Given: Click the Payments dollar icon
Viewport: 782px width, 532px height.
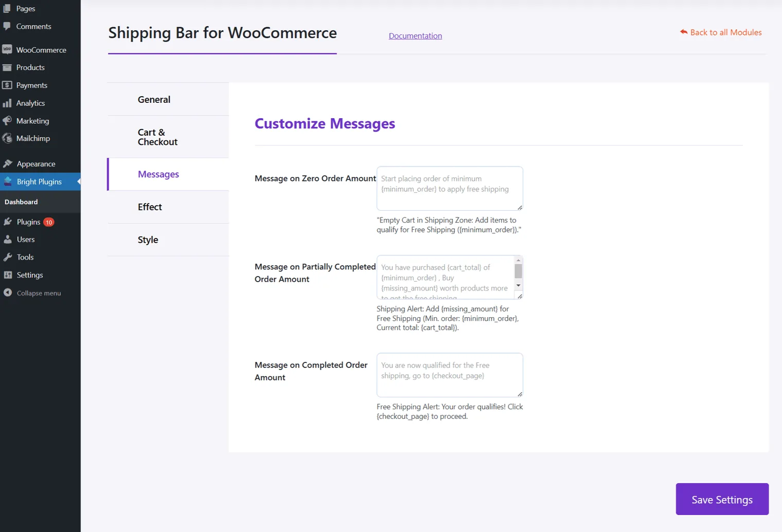Looking at the screenshot, I should [7, 85].
